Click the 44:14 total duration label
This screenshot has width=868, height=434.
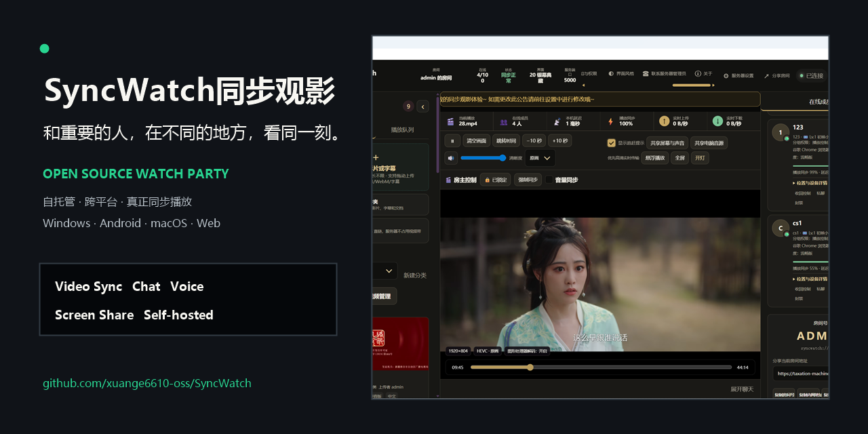pos(743,368)
